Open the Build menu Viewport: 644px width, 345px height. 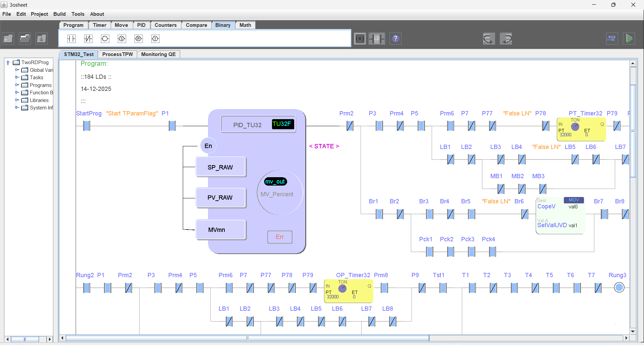tap(59, 14)
